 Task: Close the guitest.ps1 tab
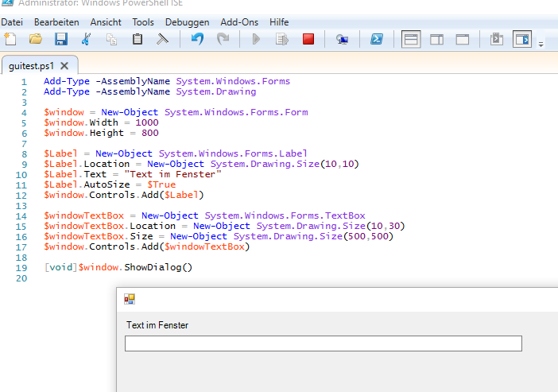pyautogui.click(x=64, y=66)
